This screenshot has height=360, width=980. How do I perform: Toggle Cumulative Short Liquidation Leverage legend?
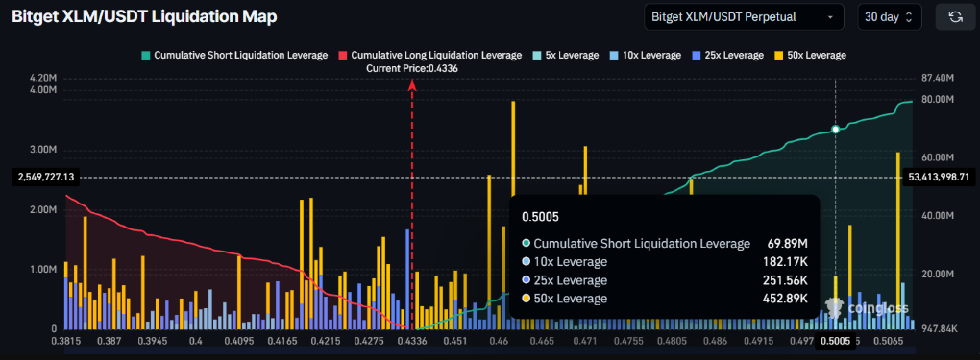[x=234, y=55]
